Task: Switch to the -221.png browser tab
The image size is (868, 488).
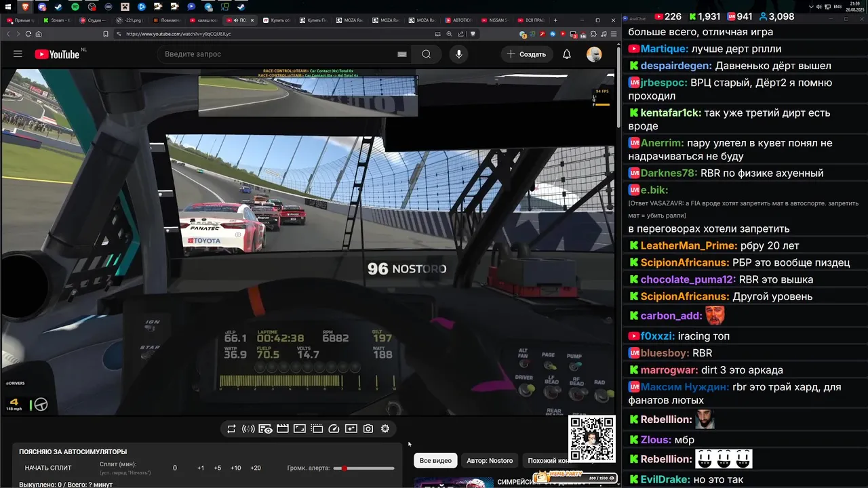Action: click(x=130, y=20)
